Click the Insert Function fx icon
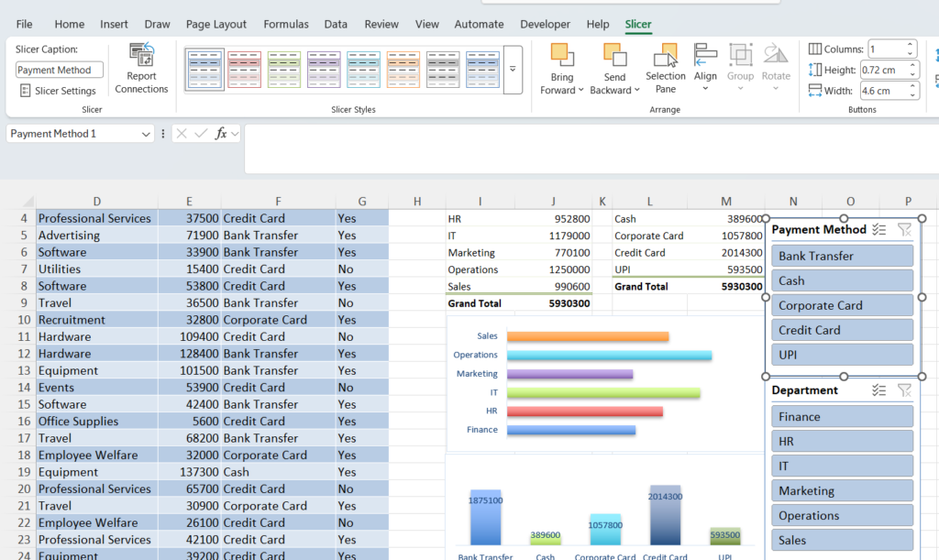 tap(221, 134)
